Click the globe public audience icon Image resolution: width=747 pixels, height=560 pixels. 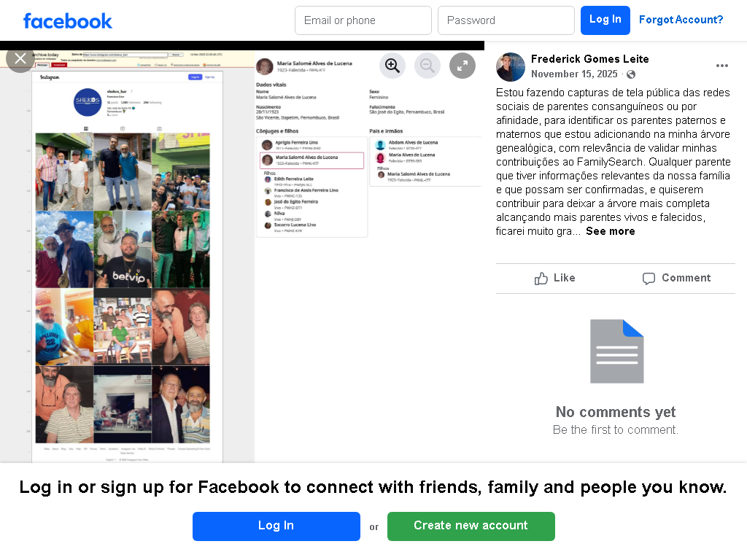(x=631, y=74)
